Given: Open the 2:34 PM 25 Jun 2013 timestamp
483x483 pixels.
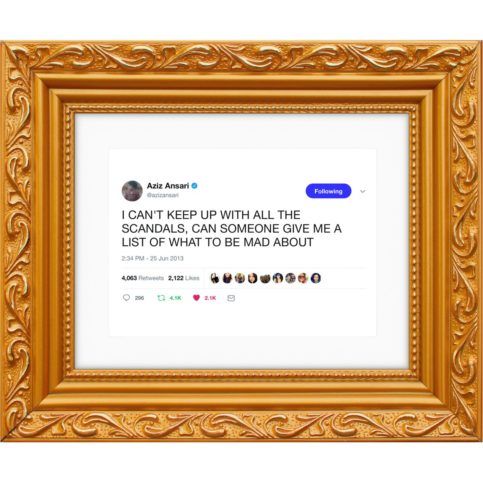Looking at the screenshot, I should [x=153, y=258].
